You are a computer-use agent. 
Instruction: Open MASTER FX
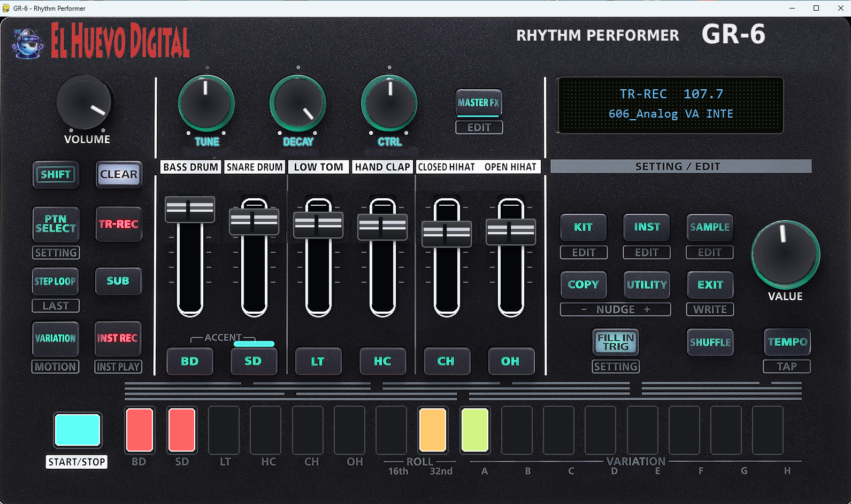pyautogui.click(x=479, y=103)
